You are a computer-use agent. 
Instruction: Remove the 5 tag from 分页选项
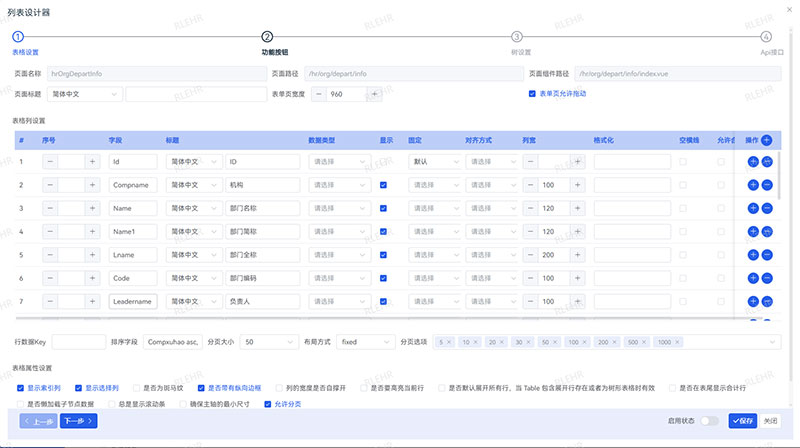[449, 342]
